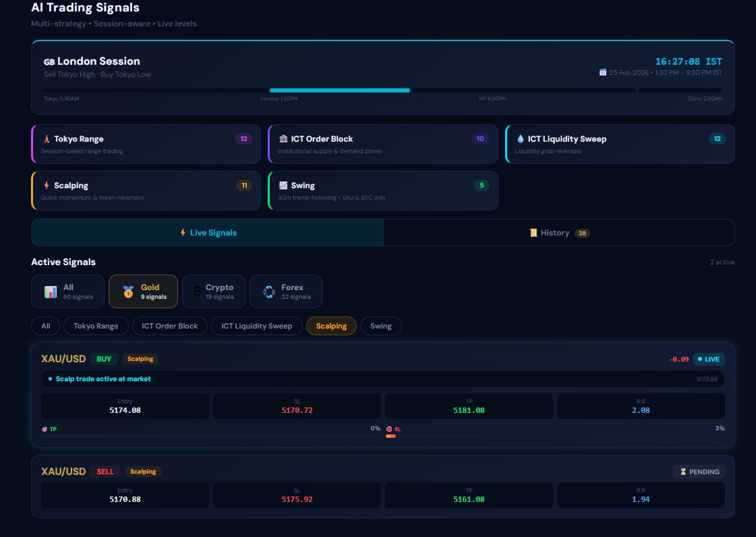Viewport: 756px width, 537px height.
Task: Click the -0.09 profit/loss value
Action: coord(679,360)
